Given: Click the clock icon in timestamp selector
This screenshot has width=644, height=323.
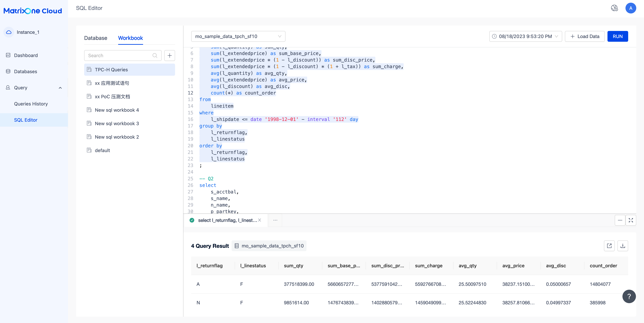Looking at the screenshot, I should click(494, 37).
